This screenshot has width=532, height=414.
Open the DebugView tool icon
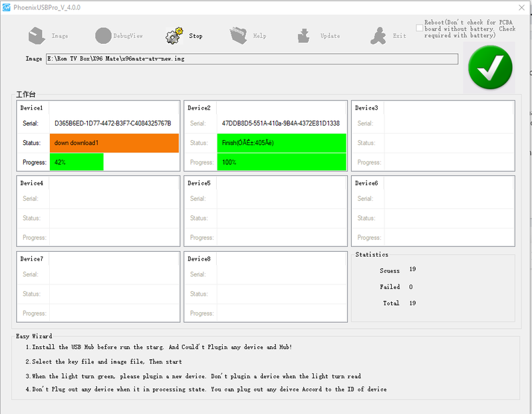click(x=103, y=36)
